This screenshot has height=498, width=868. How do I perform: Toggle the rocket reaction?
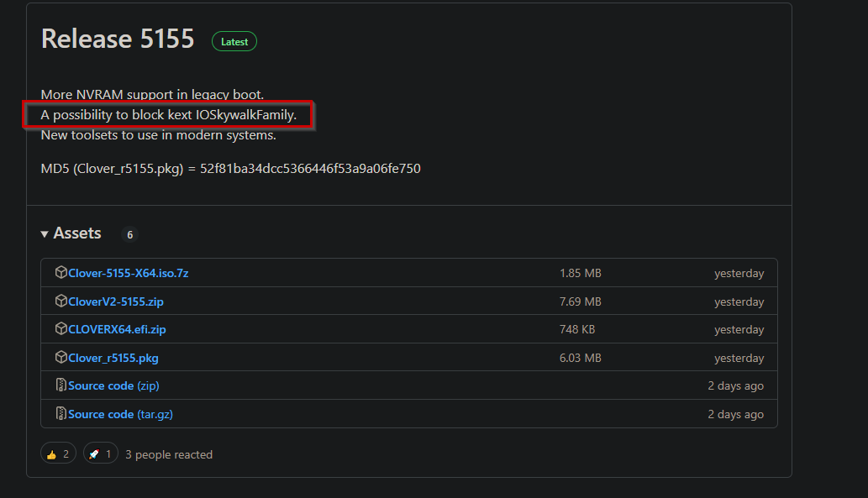(101, 454)
